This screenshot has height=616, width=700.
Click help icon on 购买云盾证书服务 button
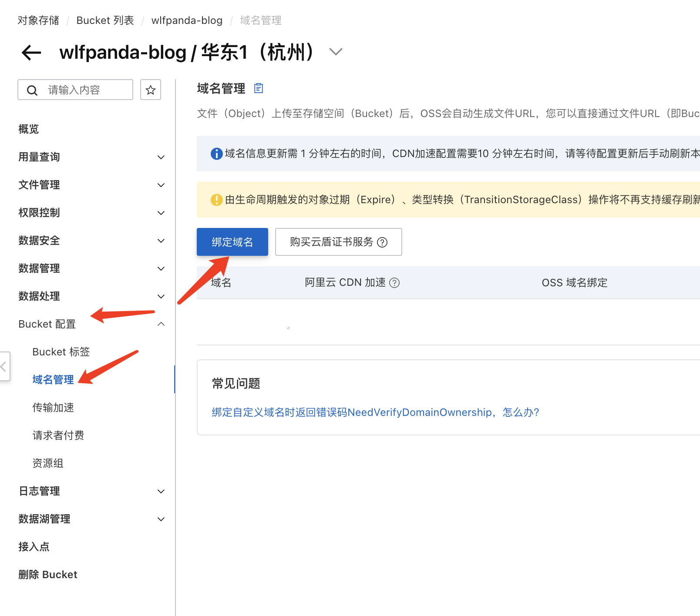point(382,242)
